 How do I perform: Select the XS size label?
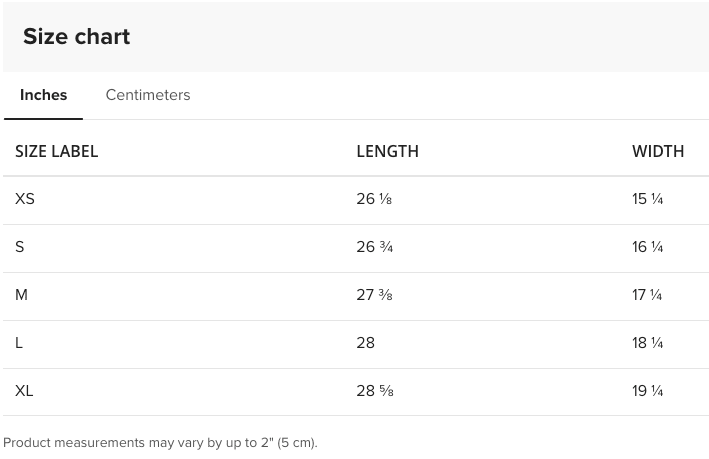tap(25, 199)
